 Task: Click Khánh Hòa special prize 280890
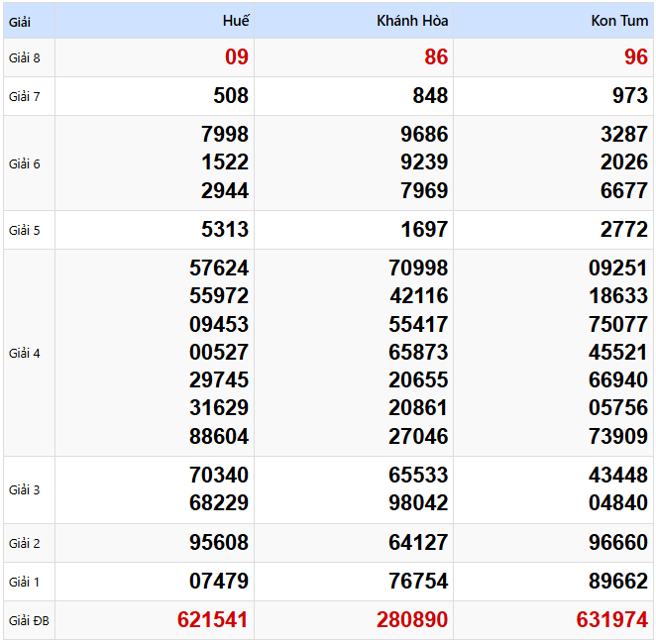[412, 620]
